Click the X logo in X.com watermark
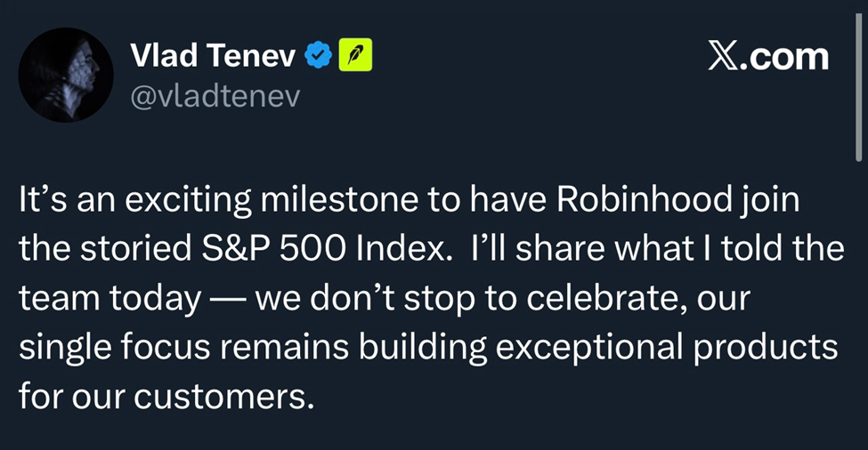The image size is (868, 450). (x=723, y=57)
